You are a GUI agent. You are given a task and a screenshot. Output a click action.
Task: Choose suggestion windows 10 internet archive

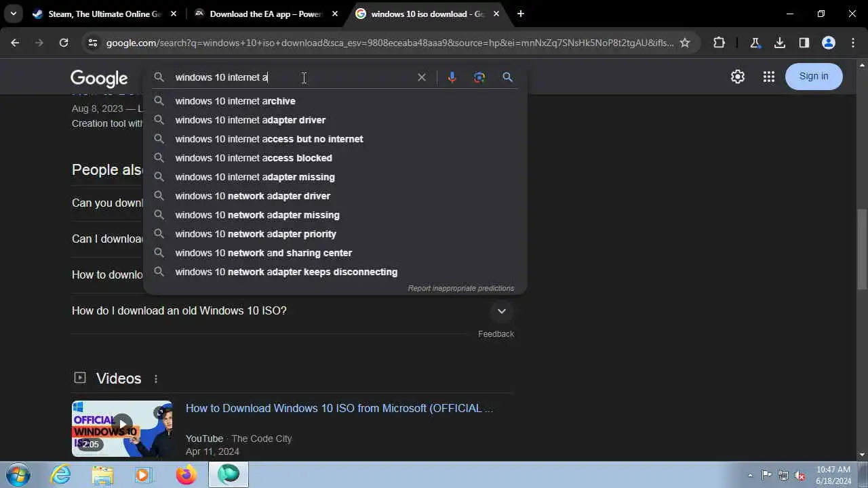pyautogui.click(x=335, y=101)
